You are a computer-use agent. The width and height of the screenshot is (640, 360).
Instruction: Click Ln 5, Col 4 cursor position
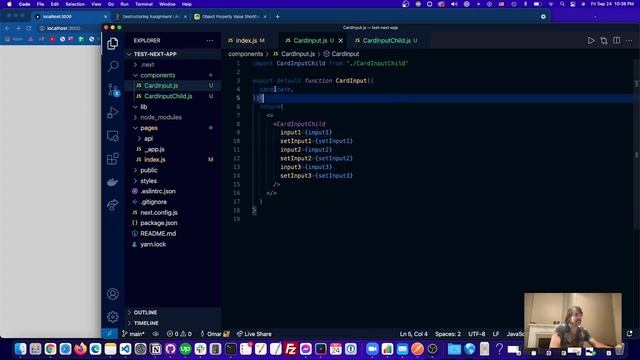[413, 334]
